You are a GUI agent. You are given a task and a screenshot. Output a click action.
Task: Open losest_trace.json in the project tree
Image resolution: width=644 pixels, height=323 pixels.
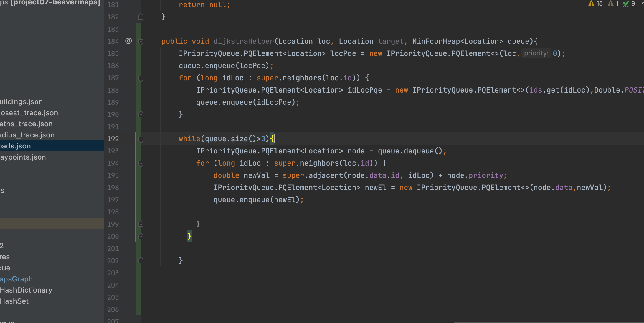click(29, 113)
